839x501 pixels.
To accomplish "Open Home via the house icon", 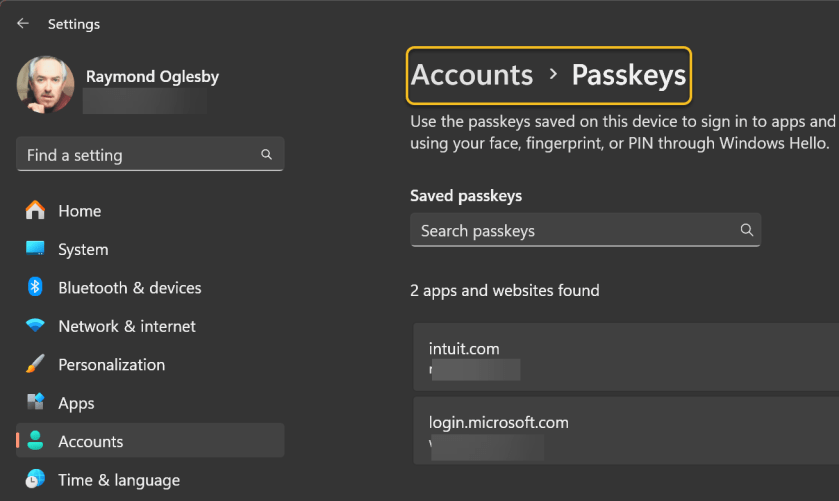I will point(35,211).
